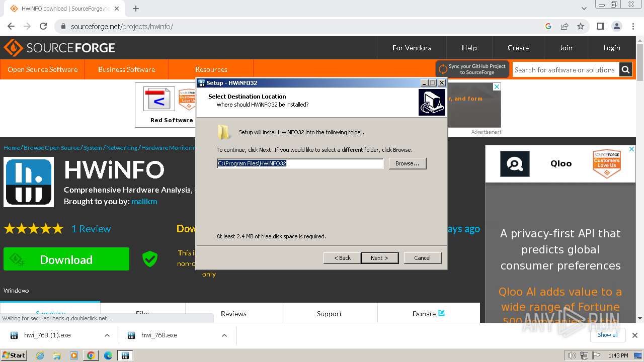Bookmark this page with the star icon
The image size is (644, 362).
[x=581, y=26]
